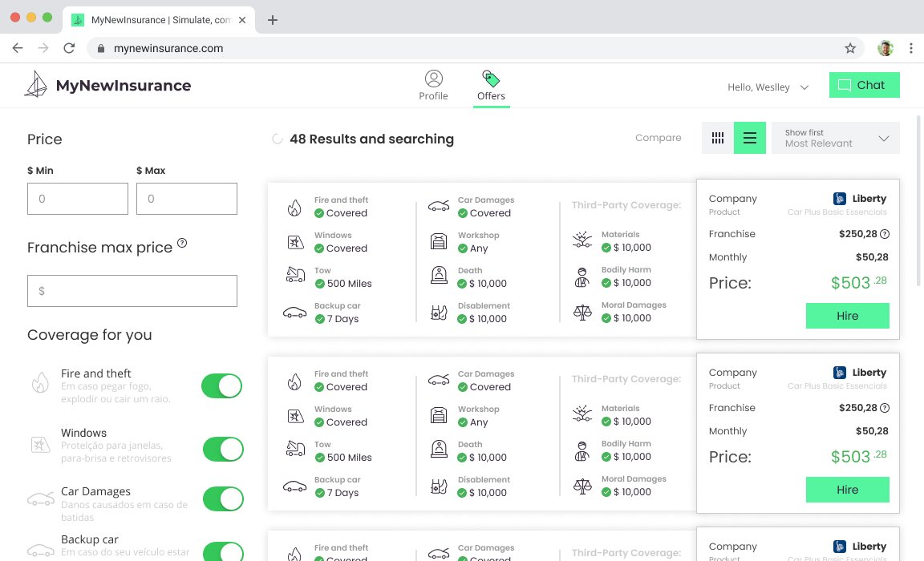This screenshot has height=561, width=924.
Task: Reload the page in the browser
Action: [x=69, y=48]
